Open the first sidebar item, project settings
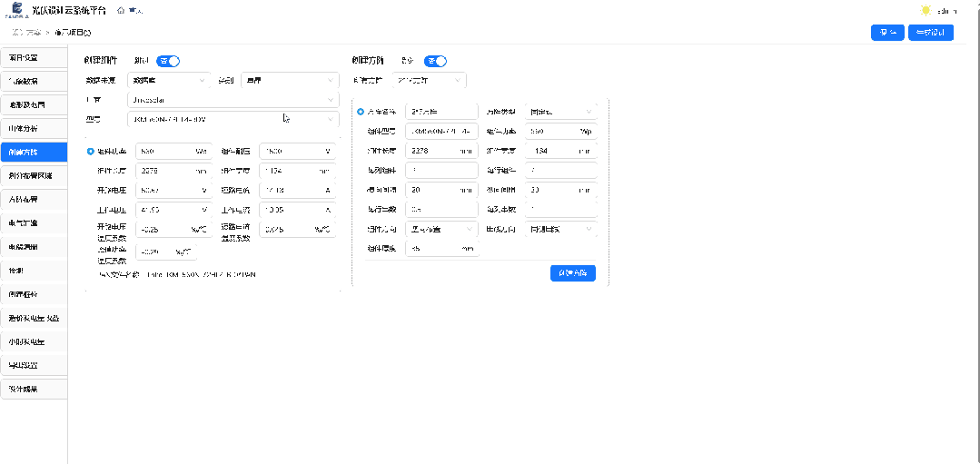 [34, 57]
